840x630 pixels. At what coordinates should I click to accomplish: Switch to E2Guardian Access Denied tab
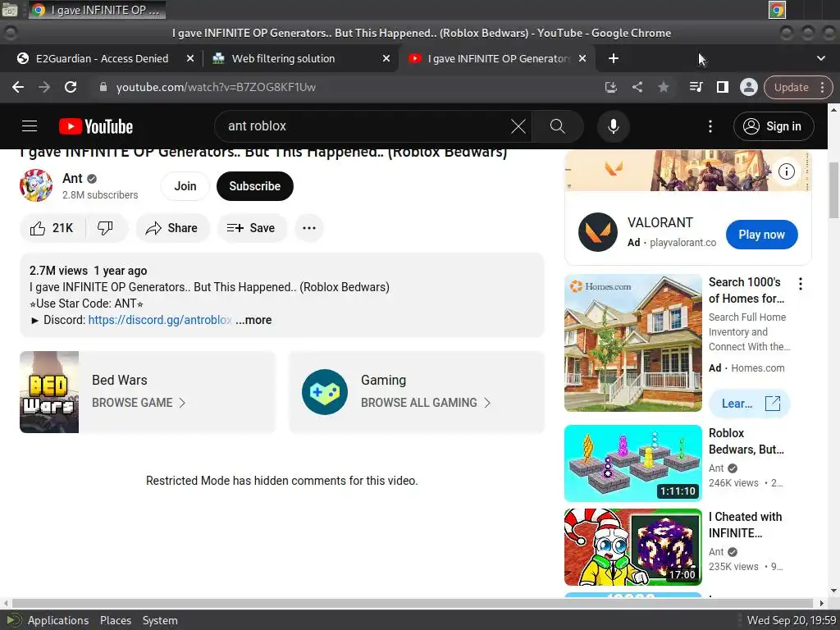[x=101, y=58]
